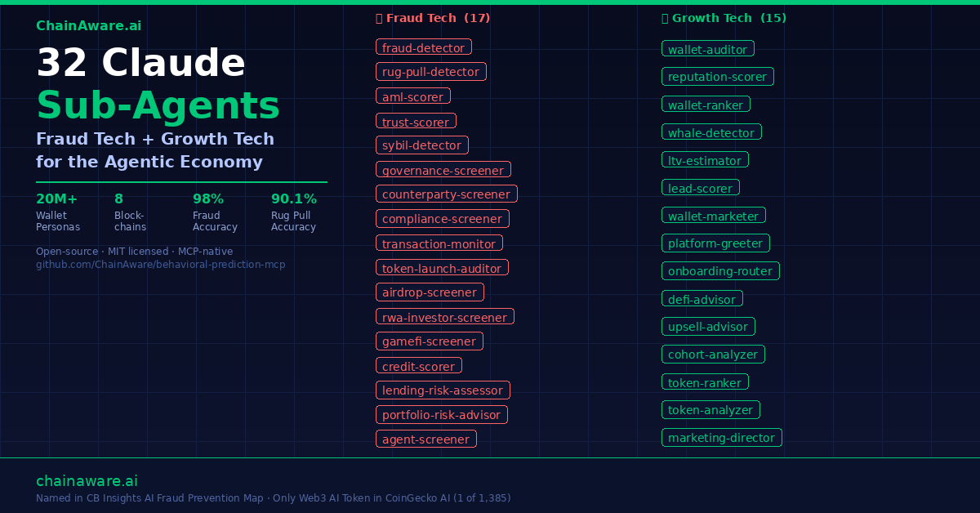Image resolution: width=980 pixels, height=513 pixels.
Task: Select the credit-scorer tag
Action: [419, 366]
